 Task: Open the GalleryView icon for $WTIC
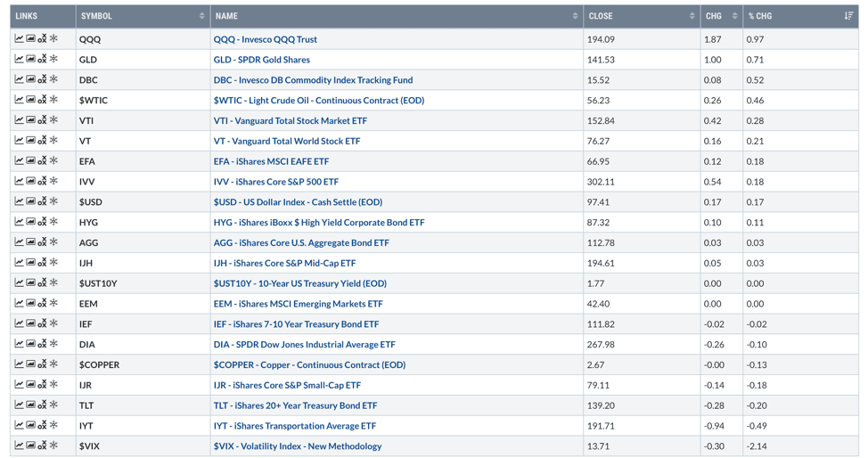30,100
